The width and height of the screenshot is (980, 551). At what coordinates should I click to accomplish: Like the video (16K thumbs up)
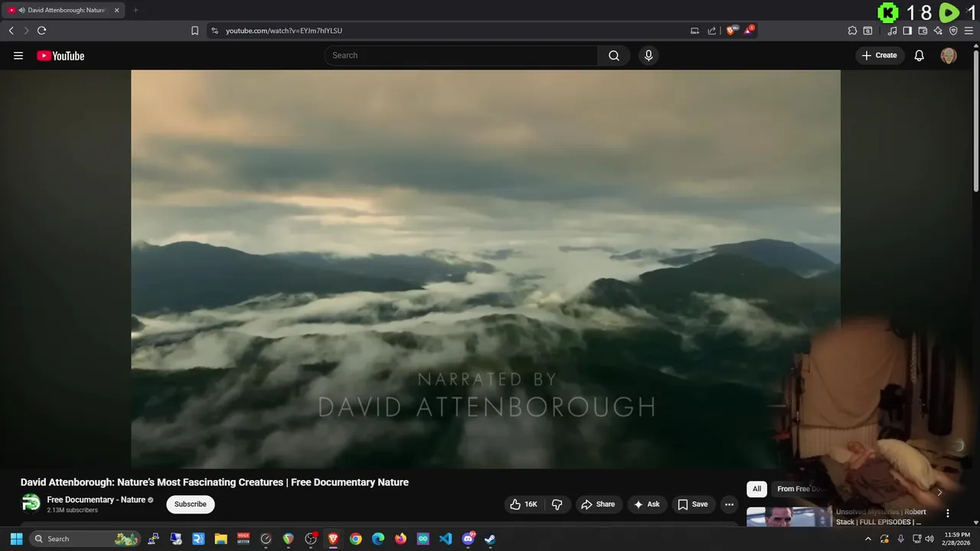(524, 504)
